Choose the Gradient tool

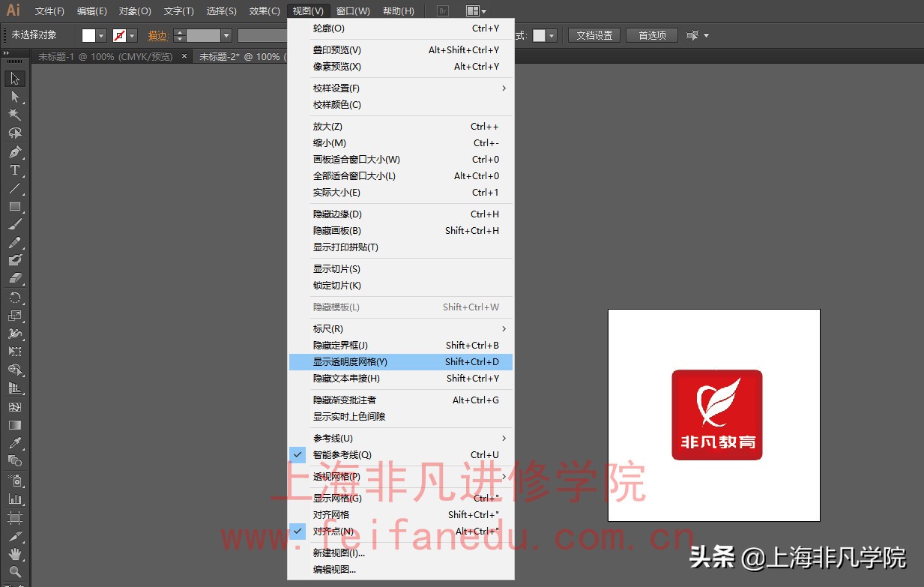(13, 424)
